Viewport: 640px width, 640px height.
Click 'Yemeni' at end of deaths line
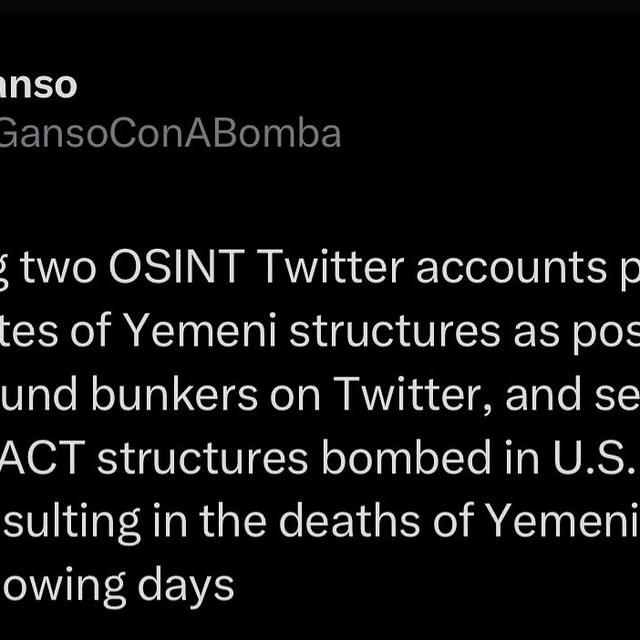563,521
